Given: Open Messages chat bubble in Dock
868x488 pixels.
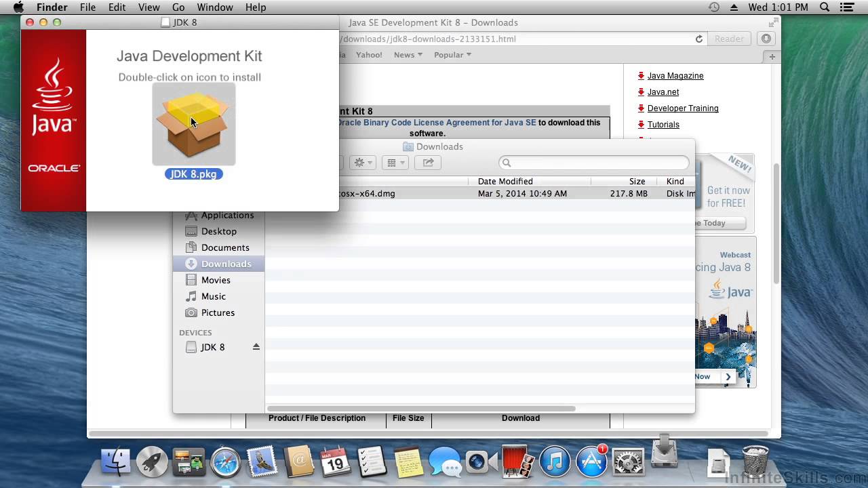Looking at the screenshot, I should pos(445,463).
